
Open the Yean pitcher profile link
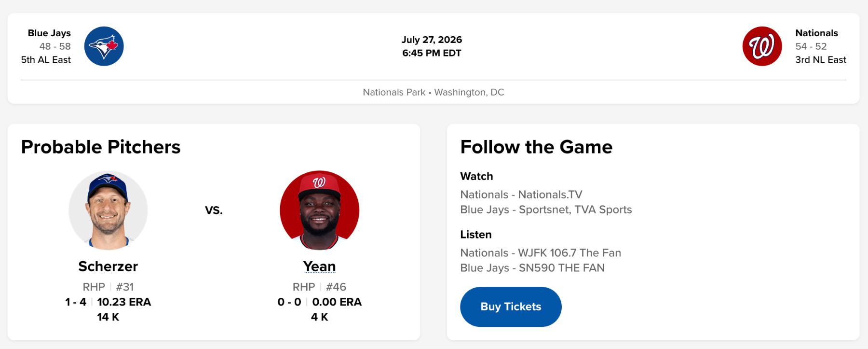319,266
